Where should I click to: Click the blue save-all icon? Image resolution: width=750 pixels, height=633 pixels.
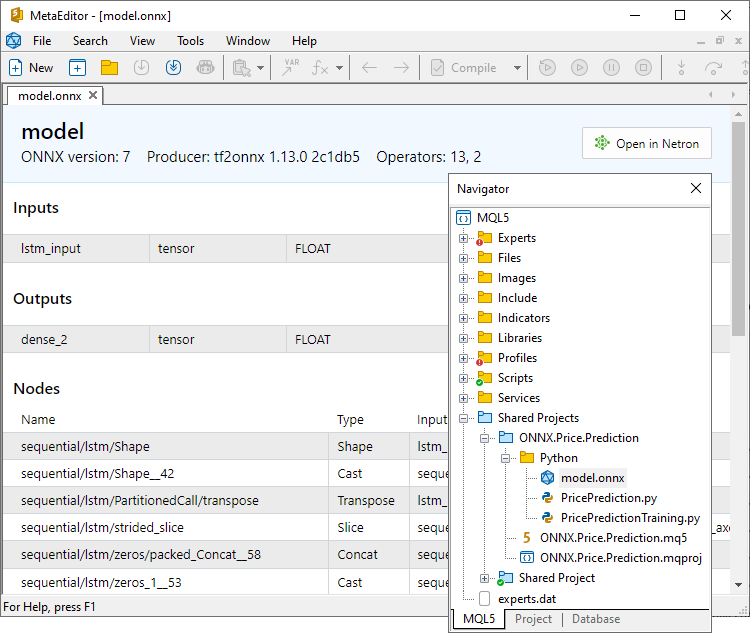click(174, 68)
